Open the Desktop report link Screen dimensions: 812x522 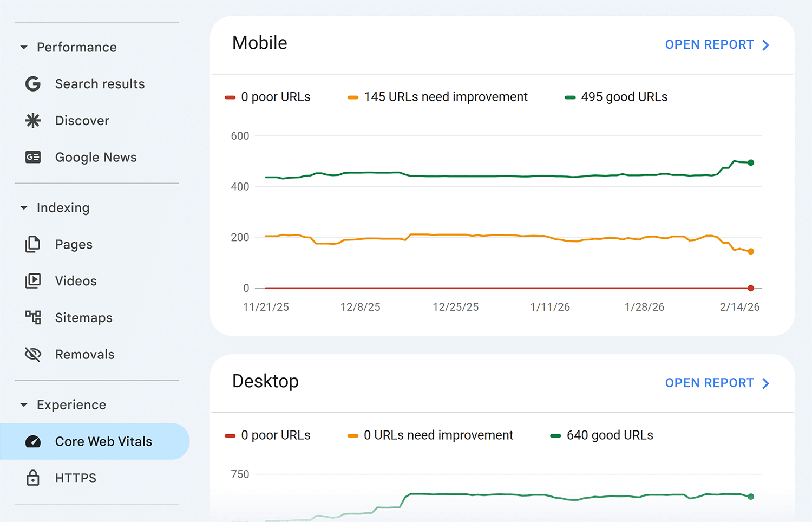(x=717, y=383)
